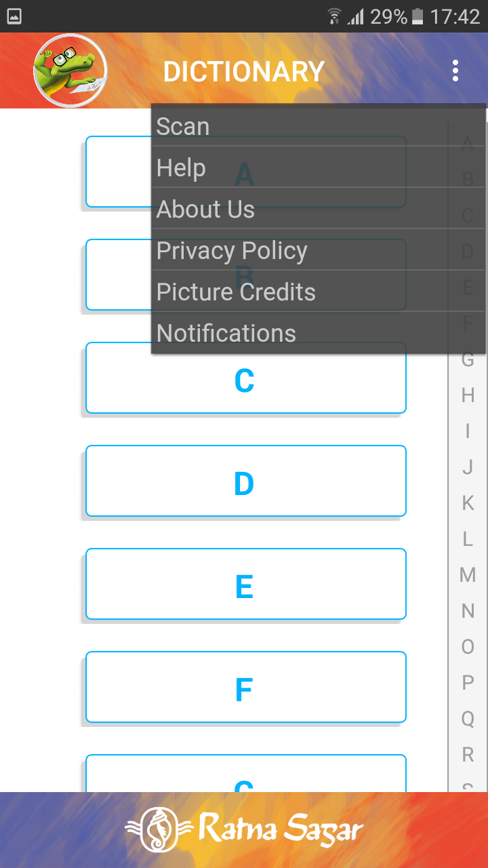Jump to K in side index

coord(468,503)
